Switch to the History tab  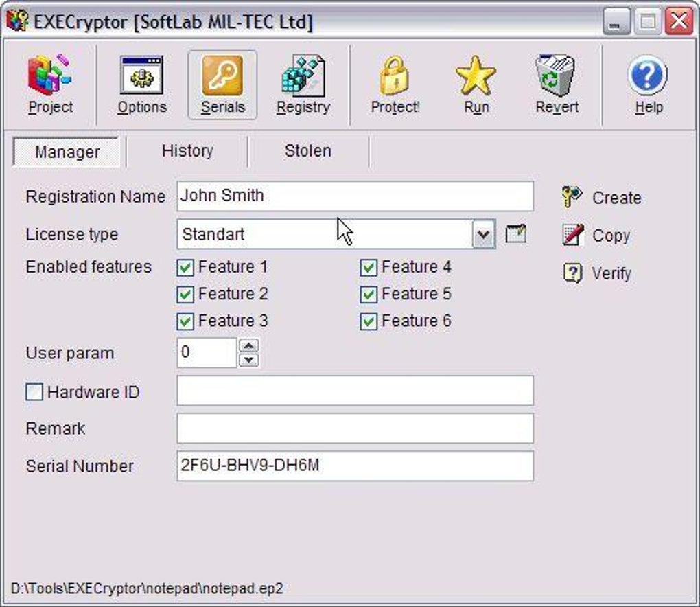pyautogui.click(x=187, y=151)
